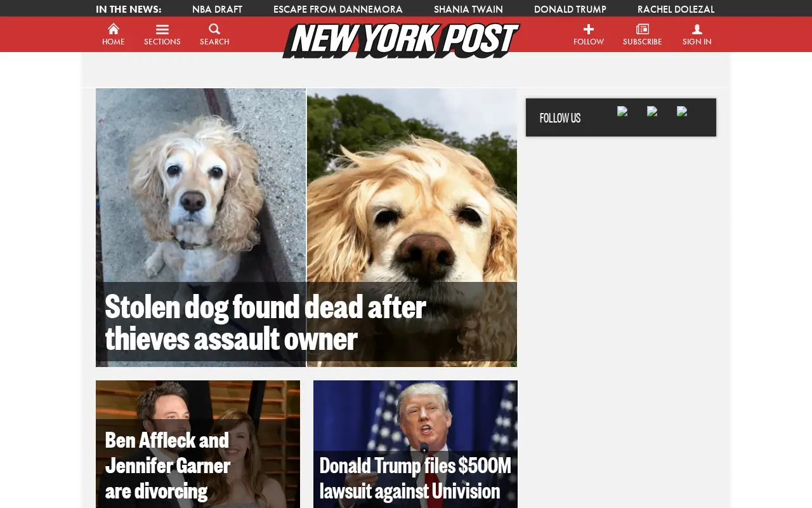812x508 pixels.
Task: Open the Ben Affleck and Jennifer Garner divorcing story
Action: pos(167,465)
